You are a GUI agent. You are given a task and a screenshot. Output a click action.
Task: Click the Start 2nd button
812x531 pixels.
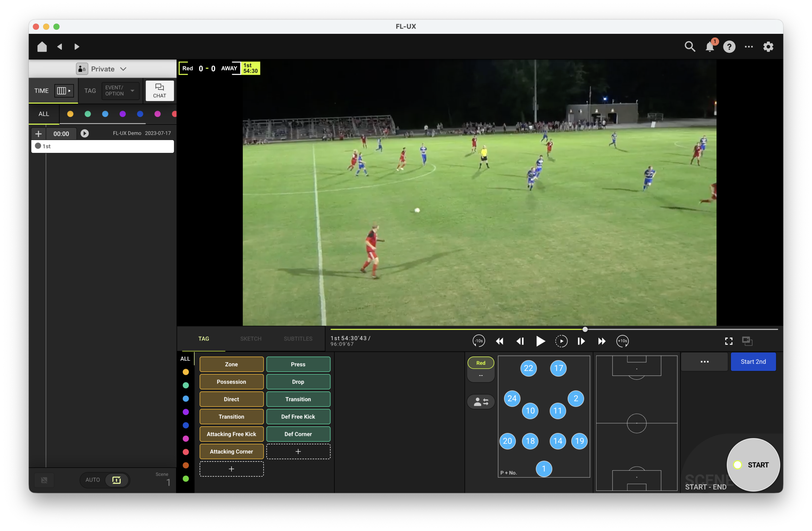(x=753, y=361)
